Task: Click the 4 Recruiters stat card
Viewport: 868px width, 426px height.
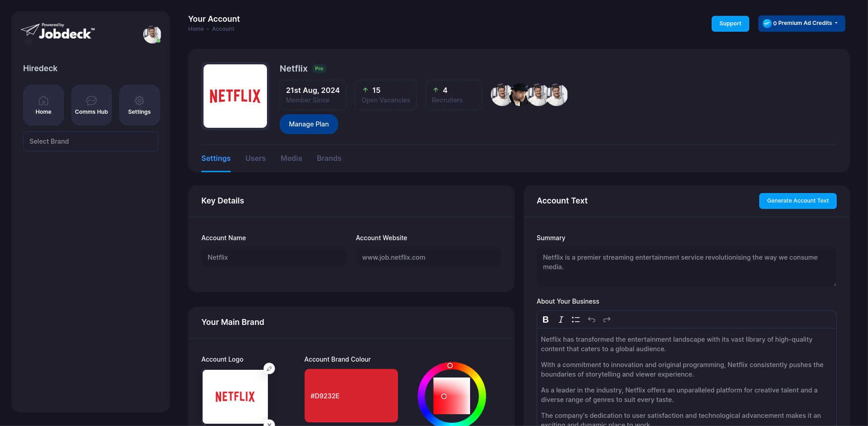Action: (x=454, y=95)
